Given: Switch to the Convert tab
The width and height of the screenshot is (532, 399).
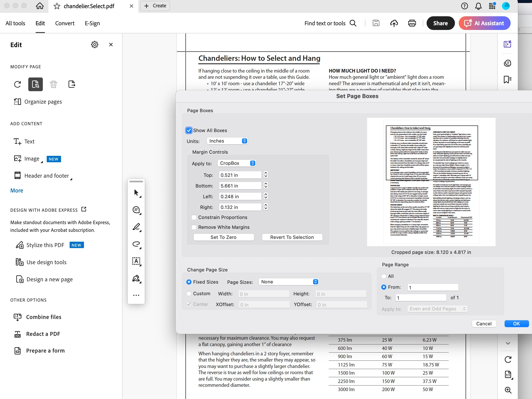Looking at the screenshot, I should (x=65, y=23).
